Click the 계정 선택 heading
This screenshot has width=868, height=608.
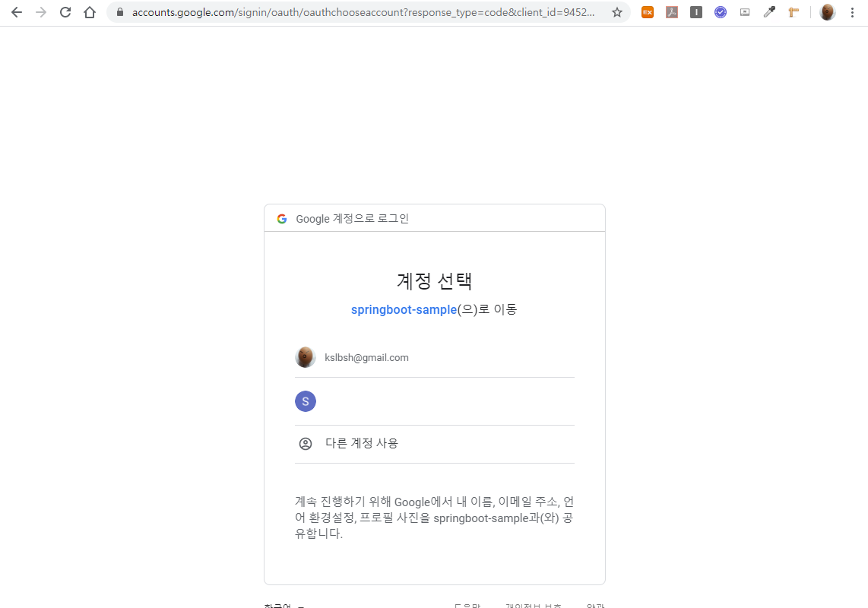(x=434, y=280)
